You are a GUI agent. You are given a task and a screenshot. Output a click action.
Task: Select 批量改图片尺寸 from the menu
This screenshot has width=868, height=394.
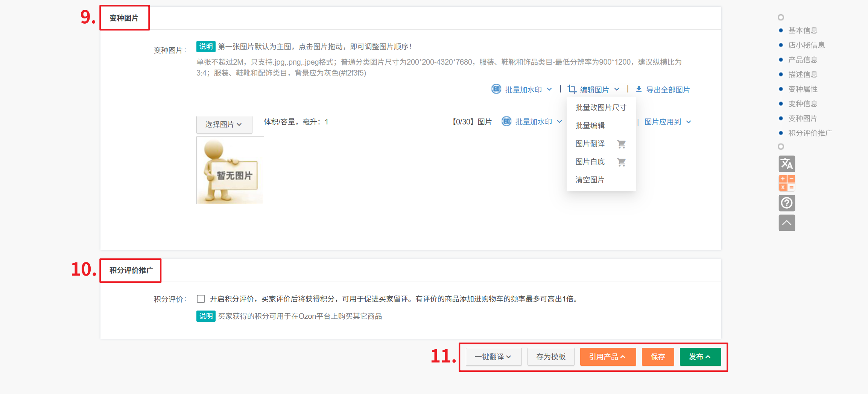pyautogui.click(x=601, y=108)
